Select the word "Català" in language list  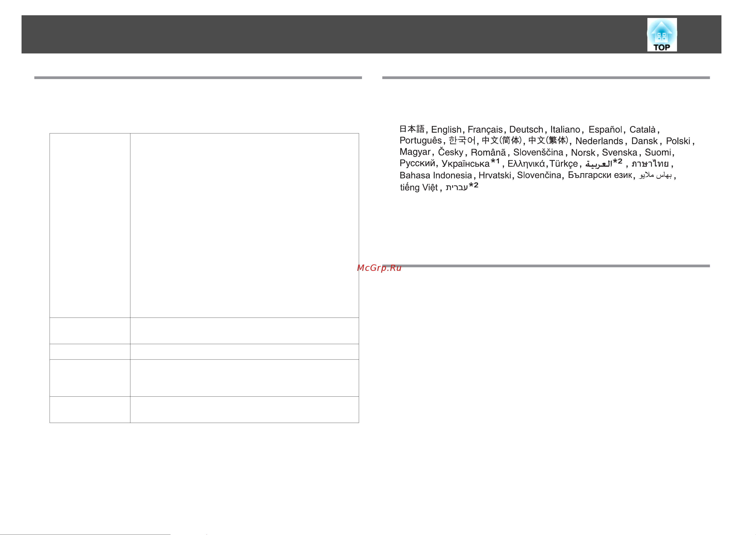tap(642, 130)
